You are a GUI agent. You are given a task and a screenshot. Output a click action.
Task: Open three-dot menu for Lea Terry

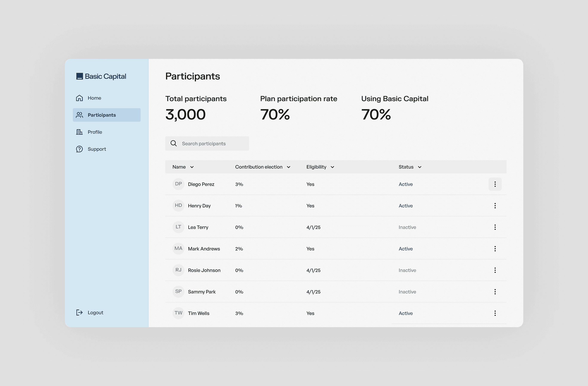tap(495, 227)
